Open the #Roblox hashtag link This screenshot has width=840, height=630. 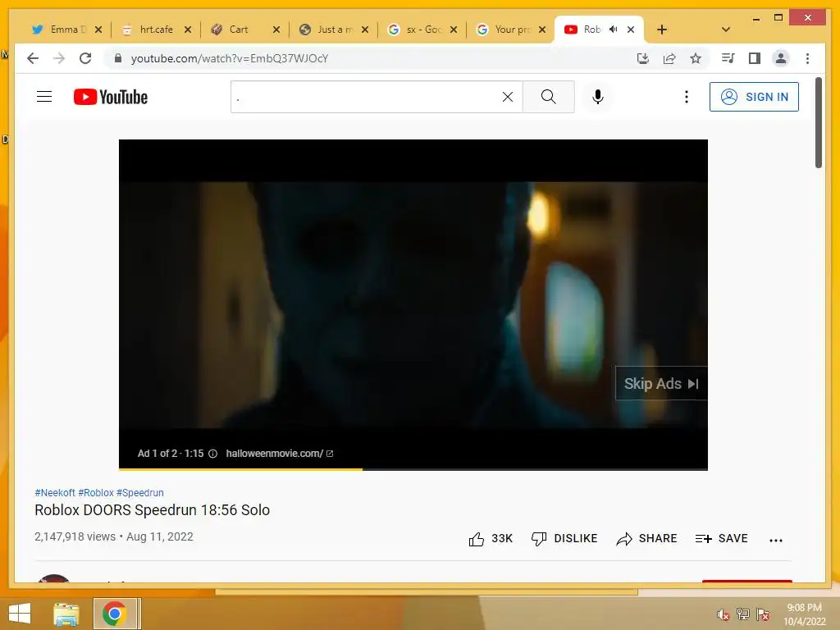[x=96, y=493]
